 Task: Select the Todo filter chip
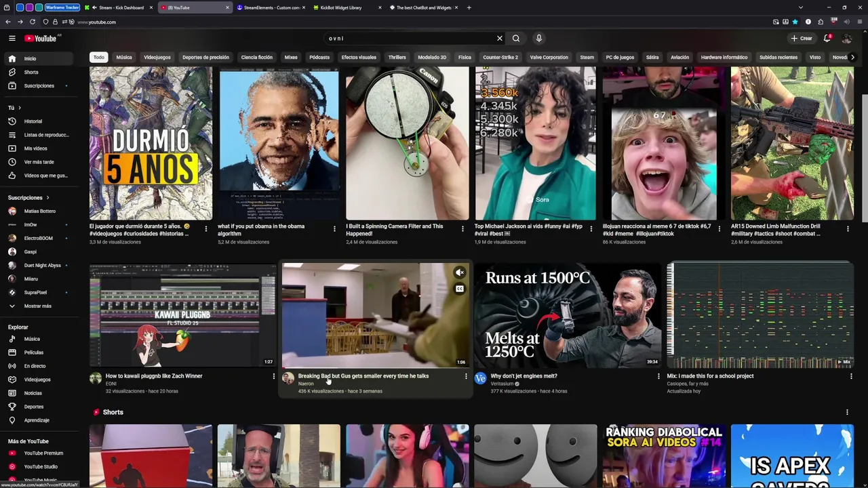(99, 58)
